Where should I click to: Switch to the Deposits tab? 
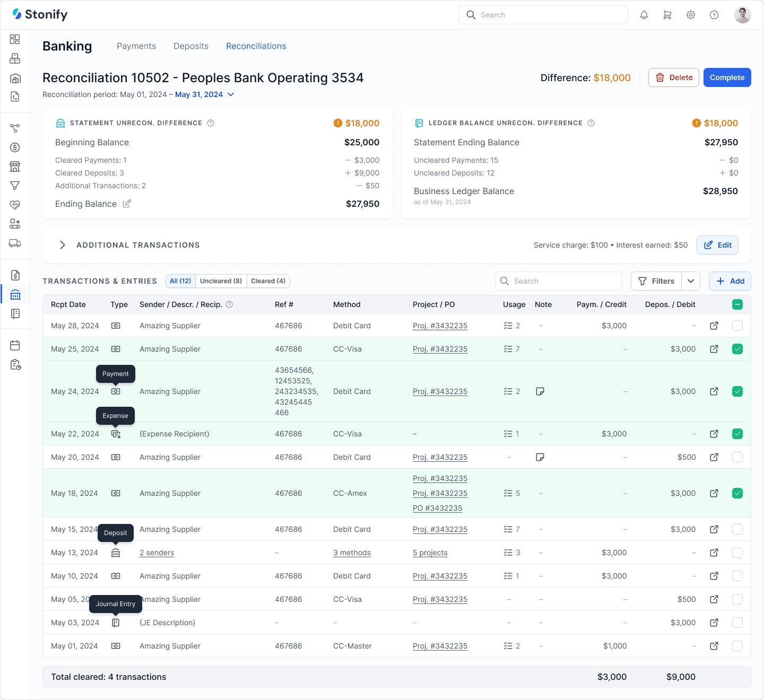191,46
